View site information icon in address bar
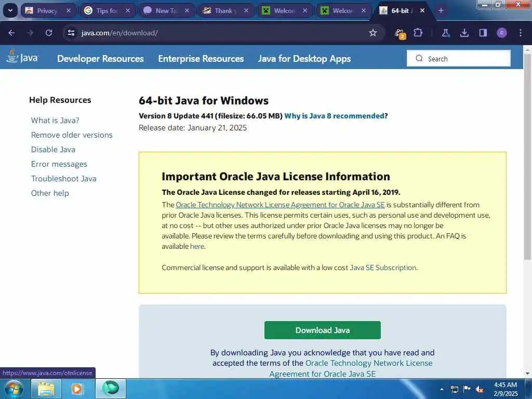 (71, 33)
